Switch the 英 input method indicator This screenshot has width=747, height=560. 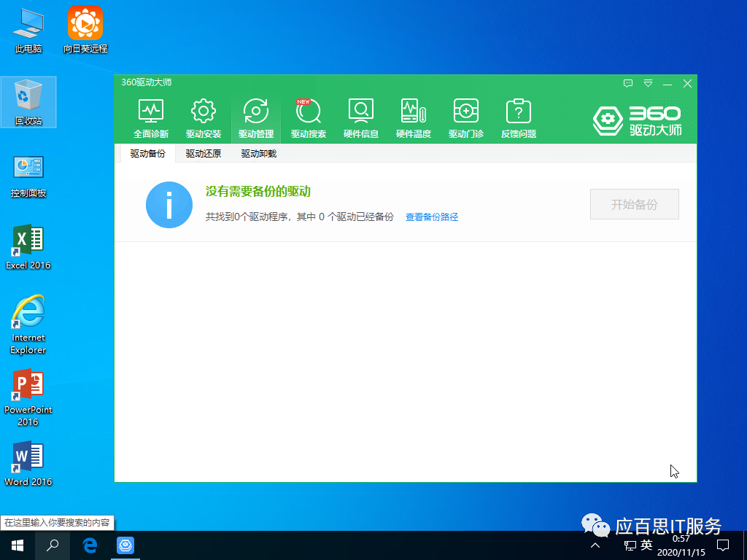pyautogui.click(x=646, y=545)
